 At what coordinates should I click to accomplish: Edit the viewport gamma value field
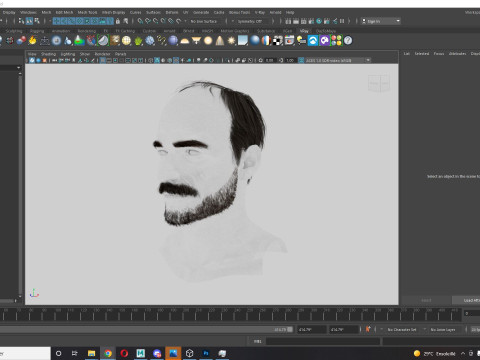tap(290, 60)
